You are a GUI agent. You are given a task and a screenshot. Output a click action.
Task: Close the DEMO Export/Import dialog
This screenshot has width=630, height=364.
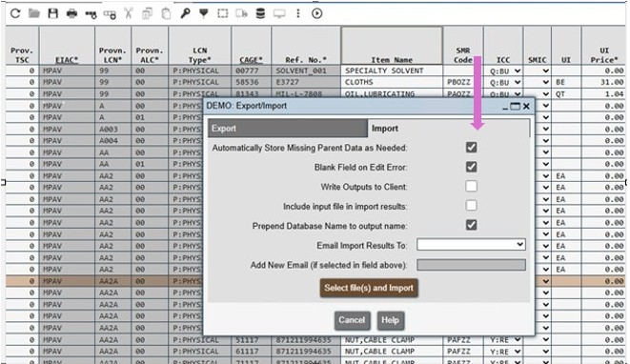[x=526, y=106]
